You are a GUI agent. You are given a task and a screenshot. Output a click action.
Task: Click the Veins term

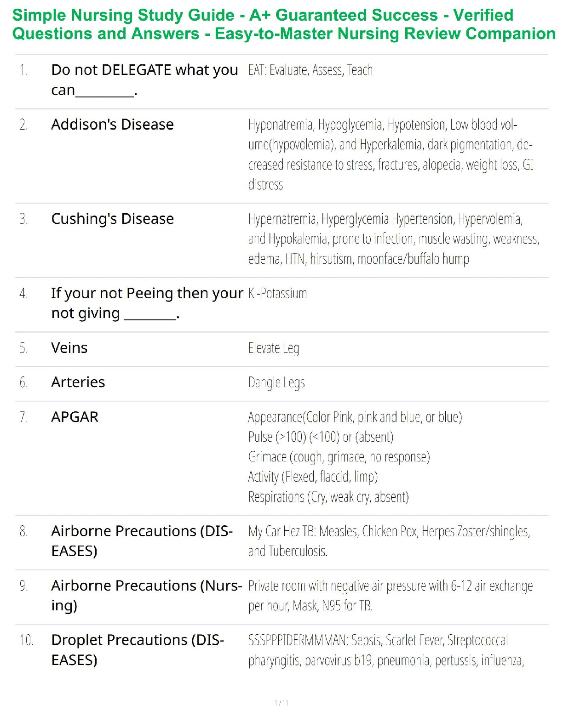(x=69, y=348)
